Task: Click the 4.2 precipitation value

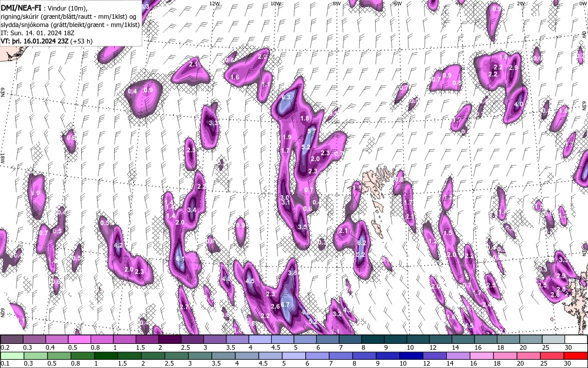Action: pos(118,246)
